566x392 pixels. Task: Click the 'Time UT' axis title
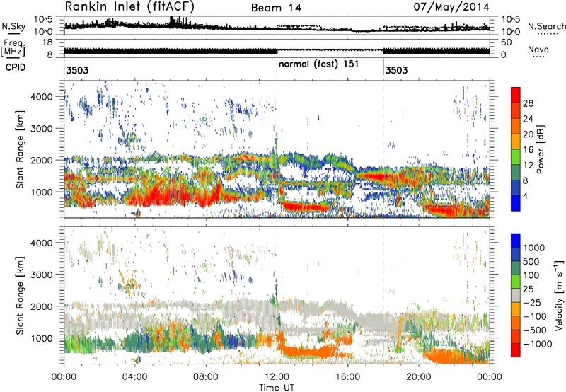point(277,388)
